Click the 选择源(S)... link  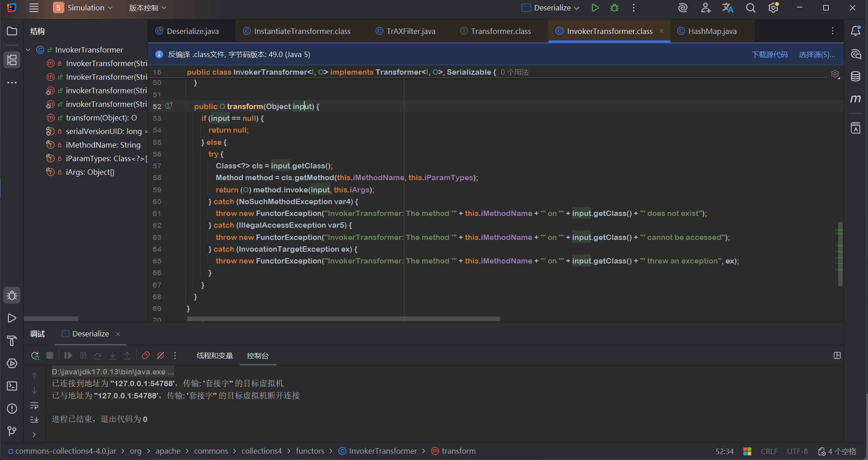(817, 54)
